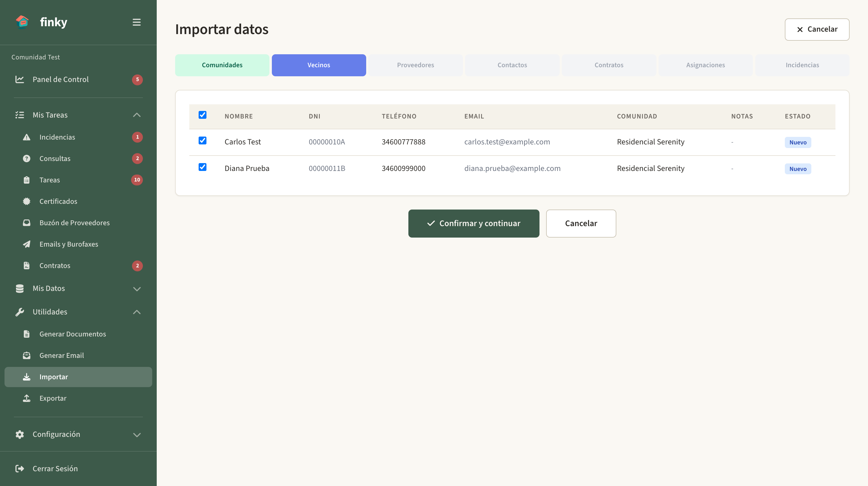
Task: Click the red badge 2 on Consultas
Action: (137, 158)
